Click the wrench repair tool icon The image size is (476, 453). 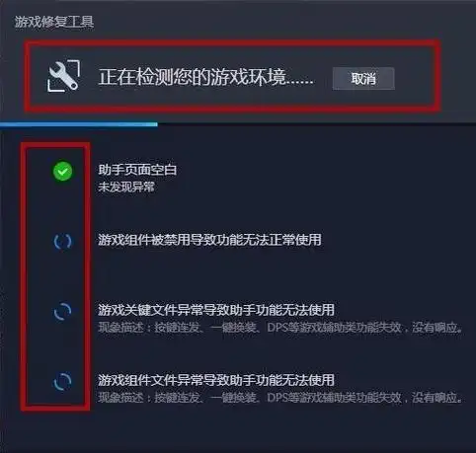[63, 76]
